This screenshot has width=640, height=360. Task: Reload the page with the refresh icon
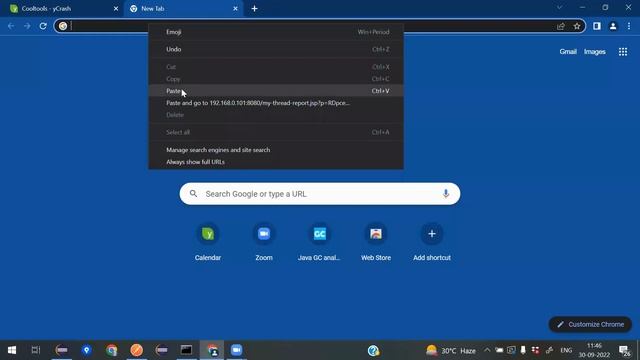(43, 26)
